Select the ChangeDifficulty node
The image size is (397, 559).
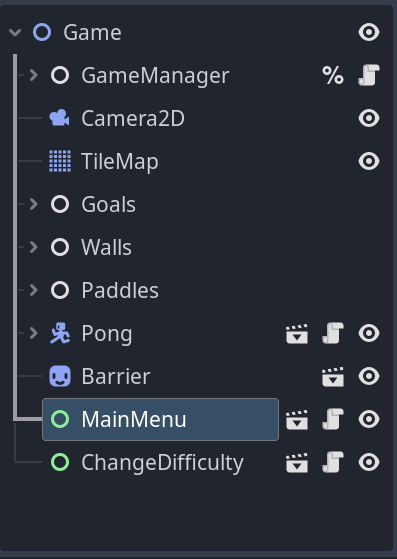[162, 463]
